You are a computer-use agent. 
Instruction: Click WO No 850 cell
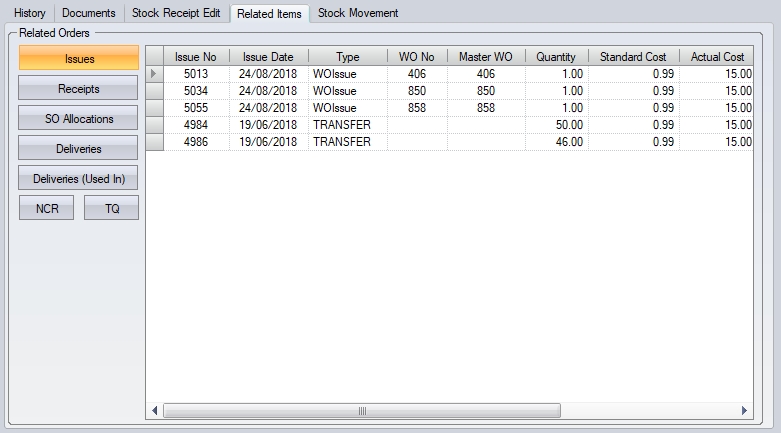(417, 91)
